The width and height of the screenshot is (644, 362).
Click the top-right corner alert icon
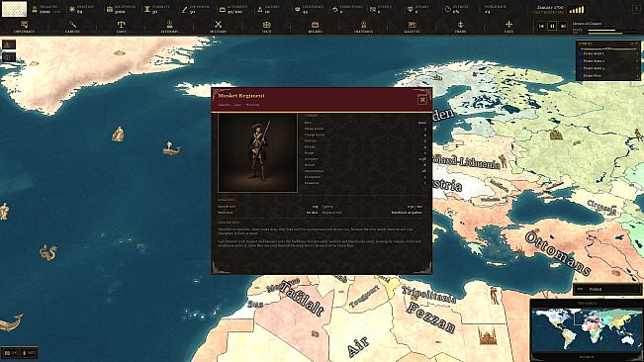(637, 10)
